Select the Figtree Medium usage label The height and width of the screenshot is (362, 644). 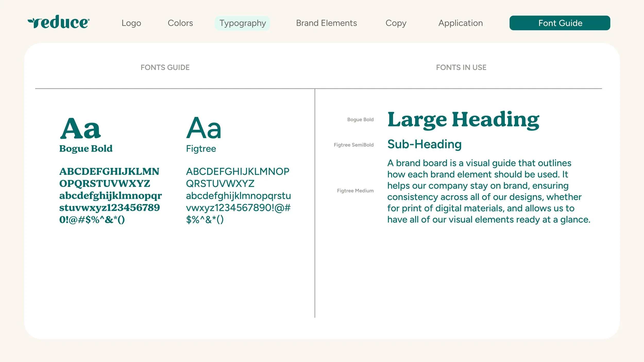(x=355, y=191)
